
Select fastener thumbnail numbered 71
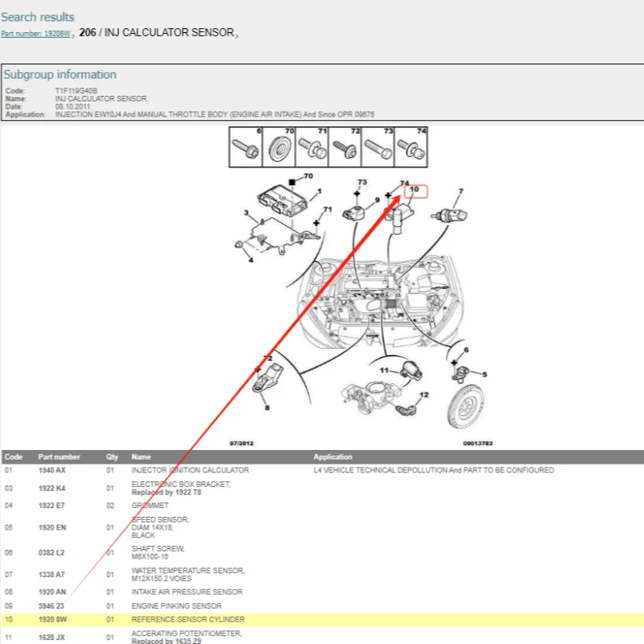(x=312, y=147)
